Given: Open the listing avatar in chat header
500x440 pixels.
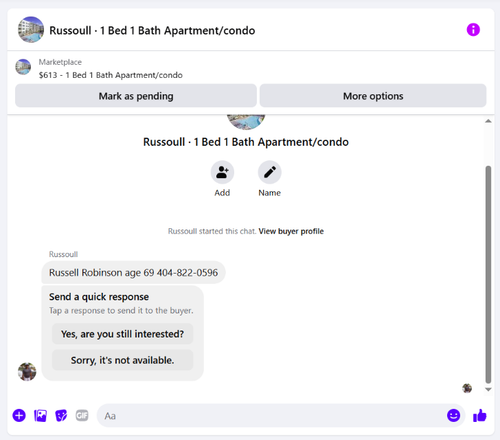Looking at the screenshot, I should [x=31, y=30].
